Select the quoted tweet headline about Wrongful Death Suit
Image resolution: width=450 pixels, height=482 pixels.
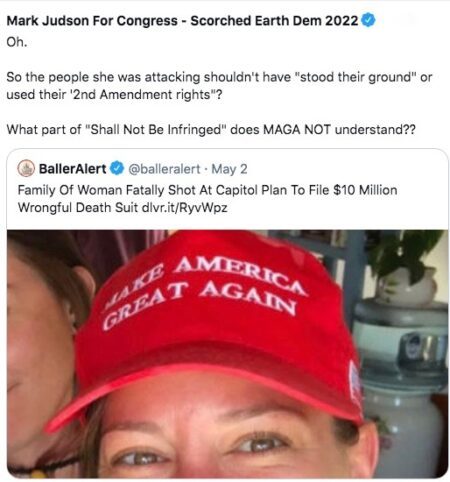(x=207, y=199)
